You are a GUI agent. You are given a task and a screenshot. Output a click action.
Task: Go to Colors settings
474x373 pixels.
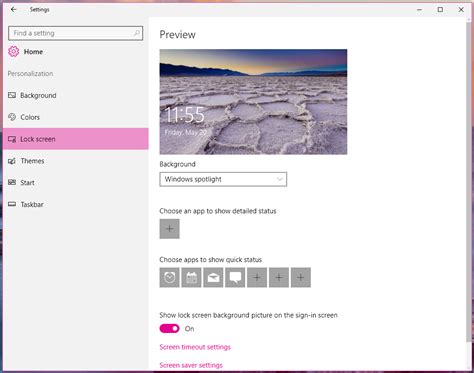[x=76, y=117]
